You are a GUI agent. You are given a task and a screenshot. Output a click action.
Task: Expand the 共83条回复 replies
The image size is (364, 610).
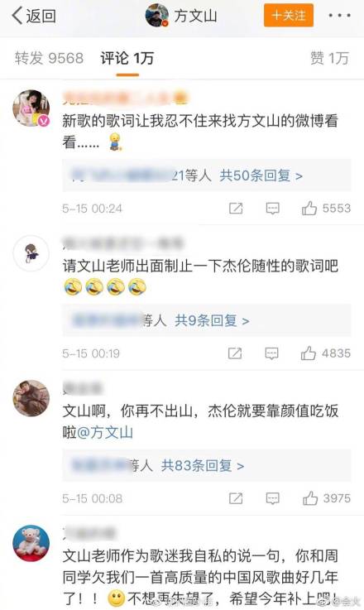[203, 466]
